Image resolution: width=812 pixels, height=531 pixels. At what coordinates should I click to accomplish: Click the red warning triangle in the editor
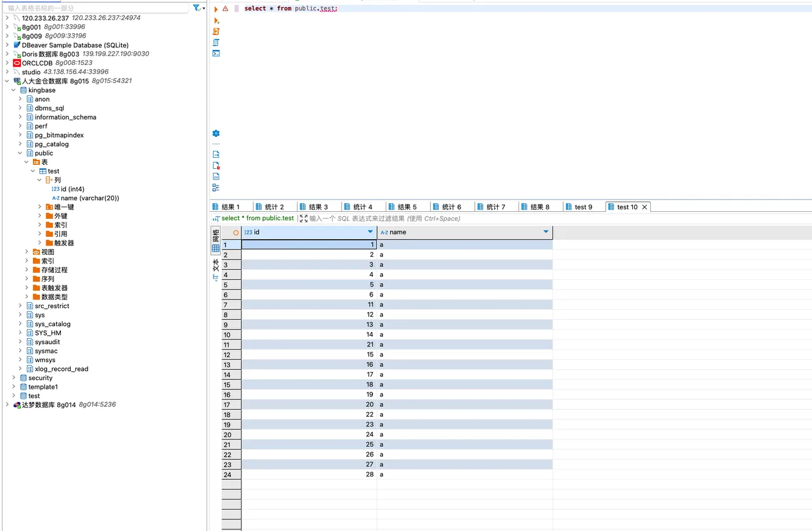pyautogui.click(x=226, y=9)
